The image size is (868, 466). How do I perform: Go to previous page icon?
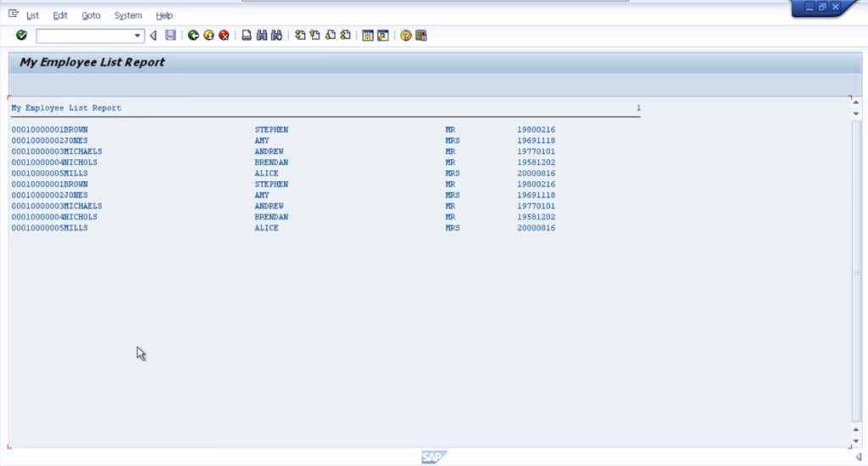pos(315,36)
